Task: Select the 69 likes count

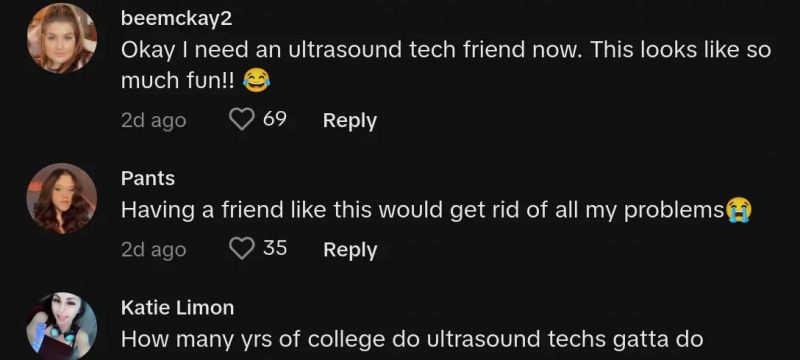Action: [x=274, y=119]
